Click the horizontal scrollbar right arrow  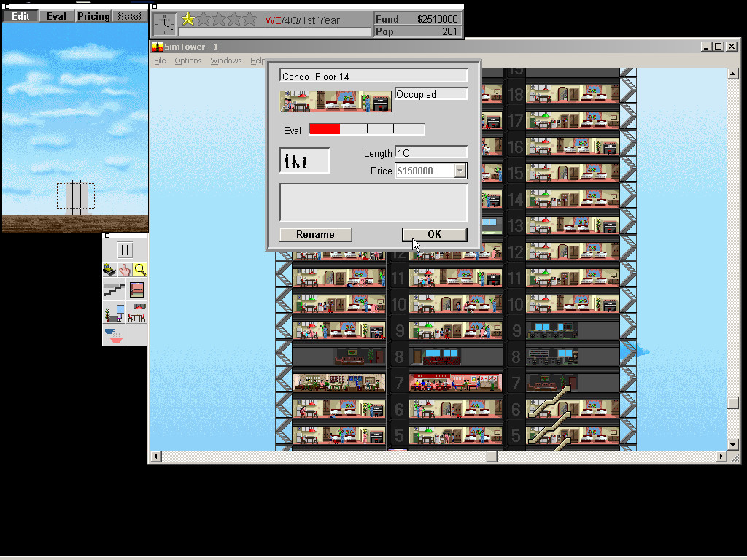721,456
